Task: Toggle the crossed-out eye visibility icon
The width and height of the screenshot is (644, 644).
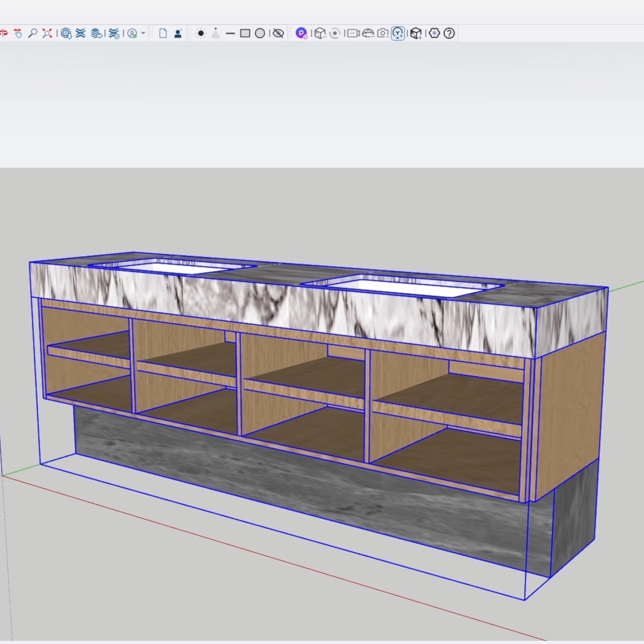Action: click(x=278, y=33)
